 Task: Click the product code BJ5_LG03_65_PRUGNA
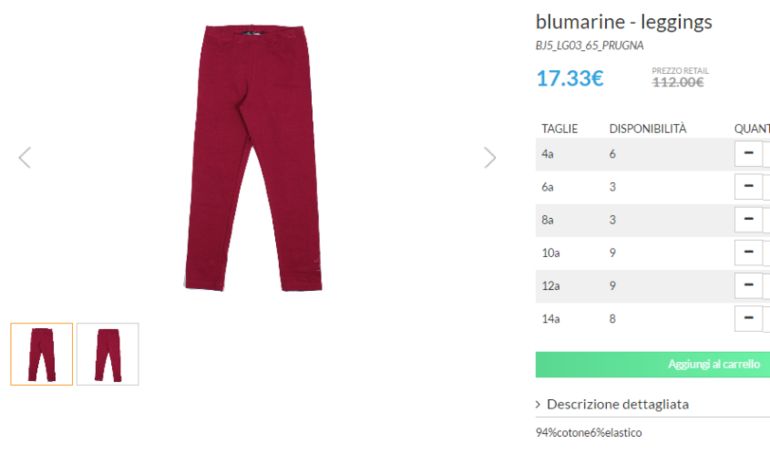(589, 46)
